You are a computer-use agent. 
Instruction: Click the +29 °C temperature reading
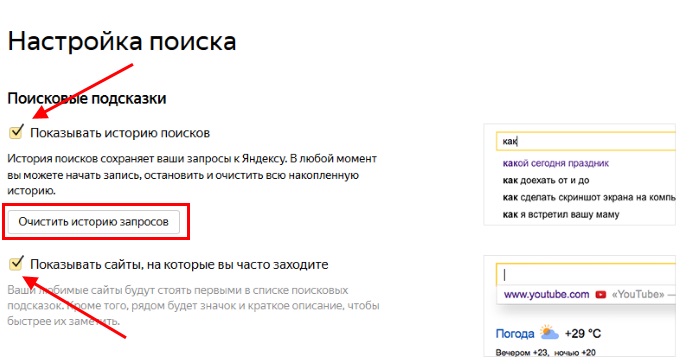pos(583,333)
